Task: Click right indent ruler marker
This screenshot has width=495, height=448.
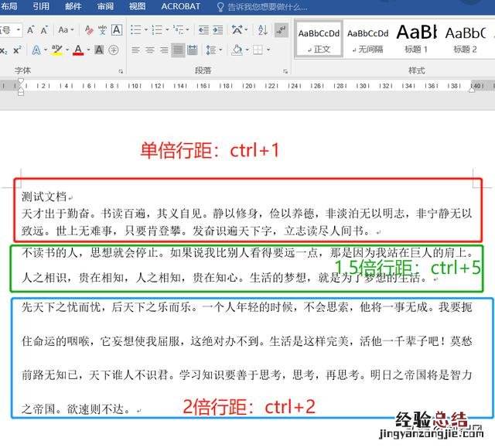Action: 472,90
